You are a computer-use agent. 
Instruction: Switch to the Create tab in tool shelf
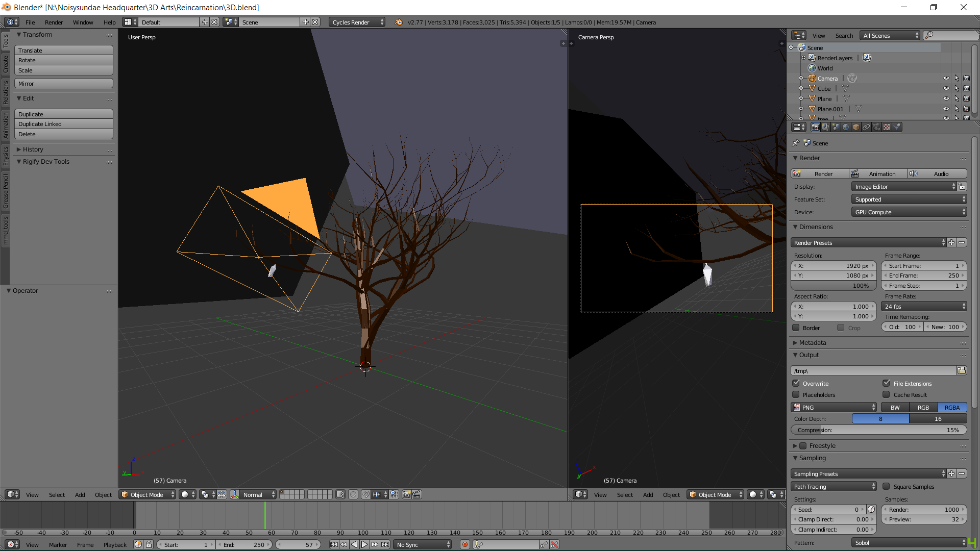(x=6, y=64)
